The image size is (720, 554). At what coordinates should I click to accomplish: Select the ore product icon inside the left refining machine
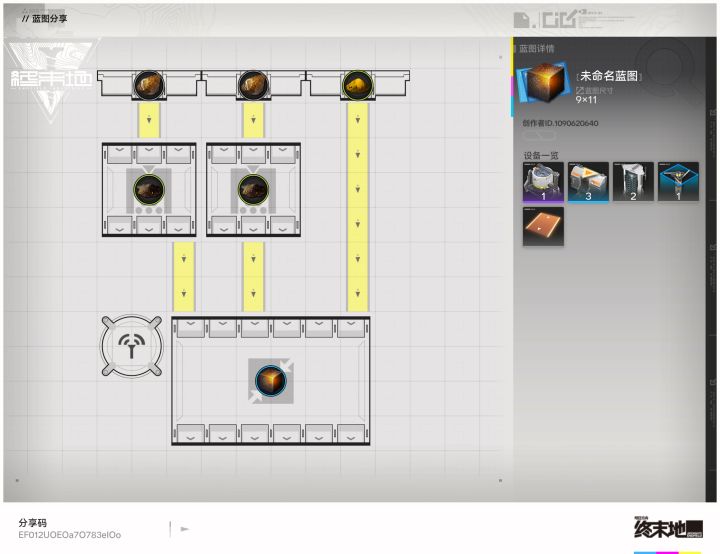pos(148,189)
